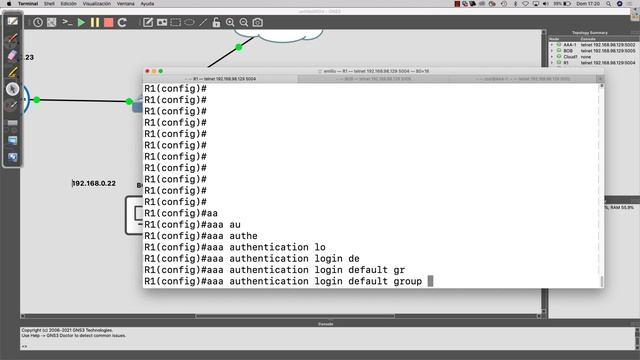Image resolution: width=640 pixels, height=360 pixels.
Task: Expand the AAA-1 node in Topology Summary
Action: point(552,44)
